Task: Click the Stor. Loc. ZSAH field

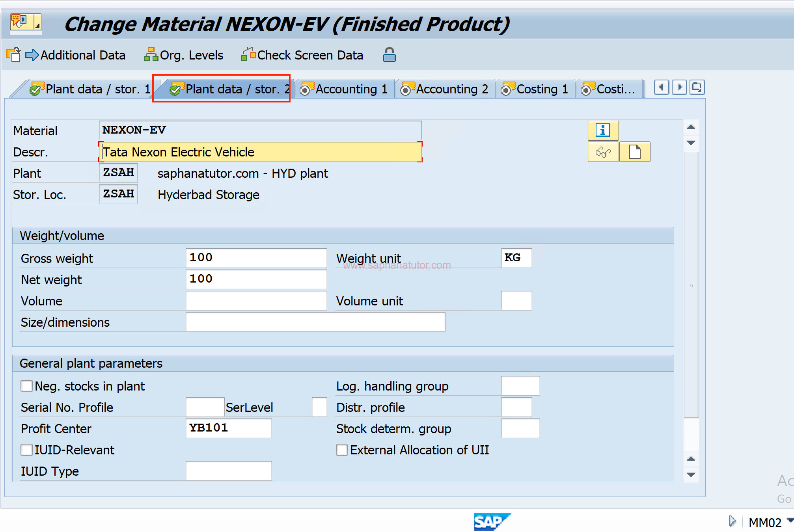Action: 118,194
